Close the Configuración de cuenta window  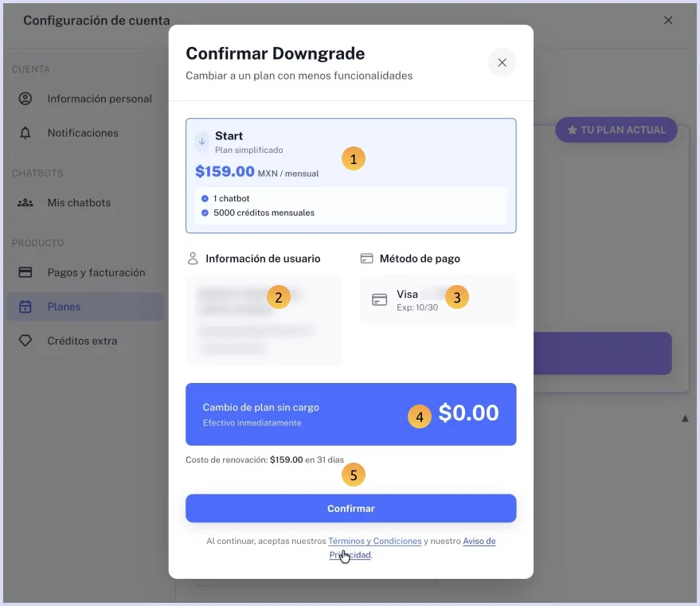coord(668,20)
